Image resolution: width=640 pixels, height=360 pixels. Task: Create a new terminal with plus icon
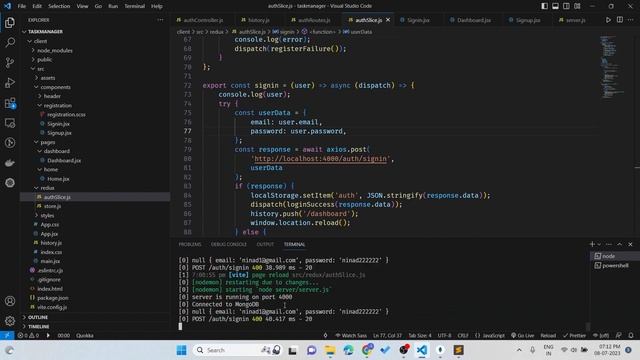592,244
